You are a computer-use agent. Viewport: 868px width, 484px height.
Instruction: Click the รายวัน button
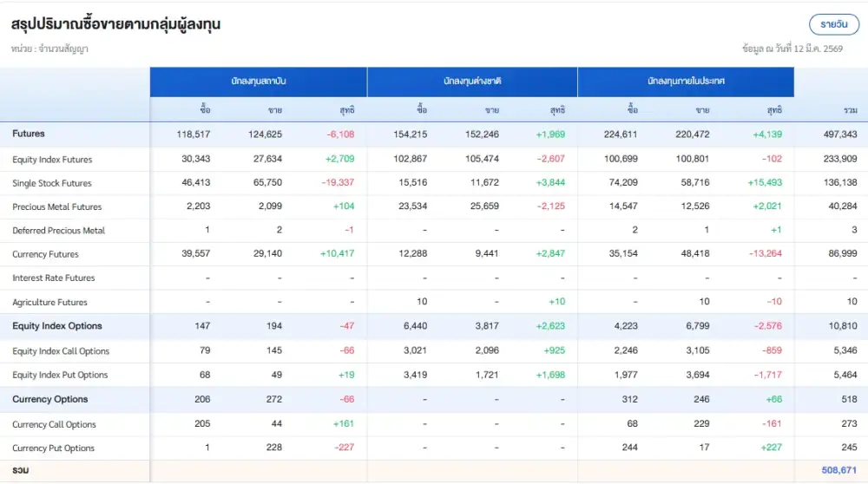coord(833,24)
